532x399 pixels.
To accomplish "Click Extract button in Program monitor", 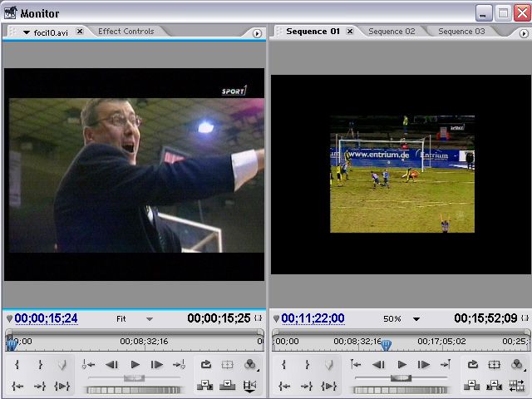I will tap(495, 385).
